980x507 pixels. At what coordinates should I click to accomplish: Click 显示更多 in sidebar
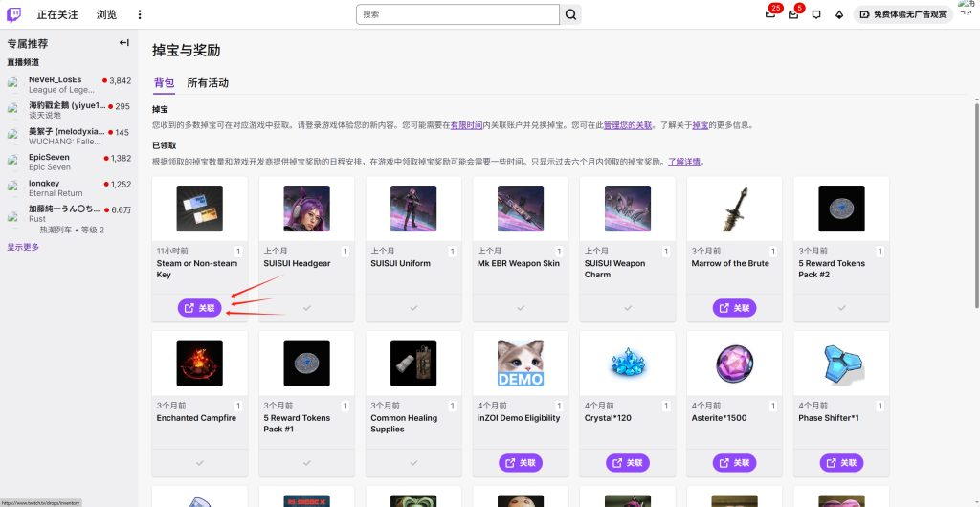(23, 247)
